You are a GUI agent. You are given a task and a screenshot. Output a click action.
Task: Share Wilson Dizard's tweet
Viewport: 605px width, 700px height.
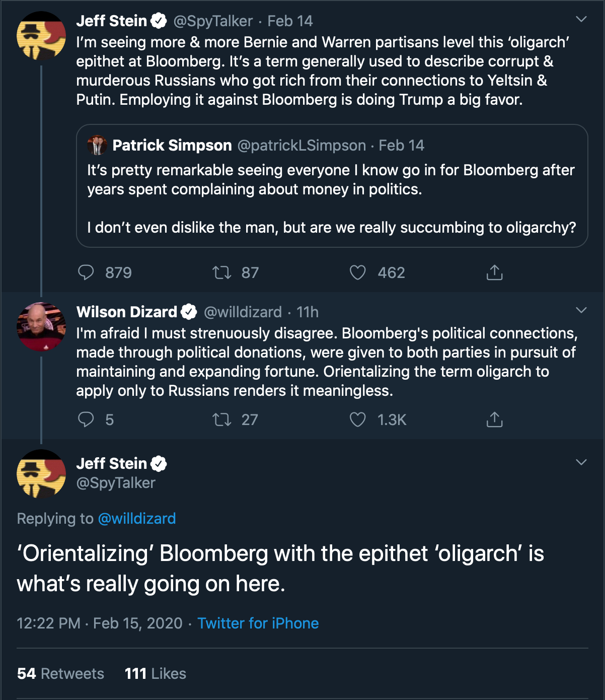click(x=494, y=419)
